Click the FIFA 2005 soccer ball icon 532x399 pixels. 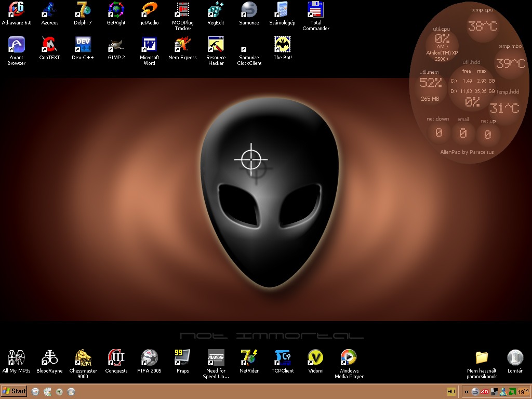150,357
